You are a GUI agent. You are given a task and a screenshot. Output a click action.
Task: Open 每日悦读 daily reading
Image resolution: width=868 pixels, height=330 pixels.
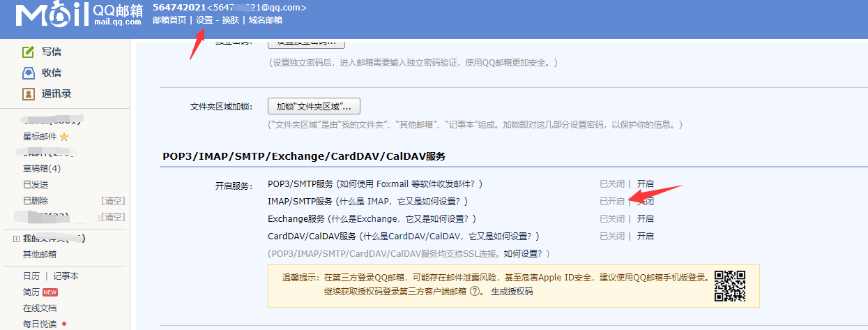pos(40,324)
